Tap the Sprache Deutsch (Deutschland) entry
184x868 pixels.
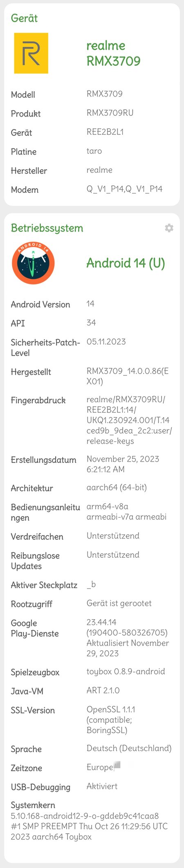[x=129, y=748]
